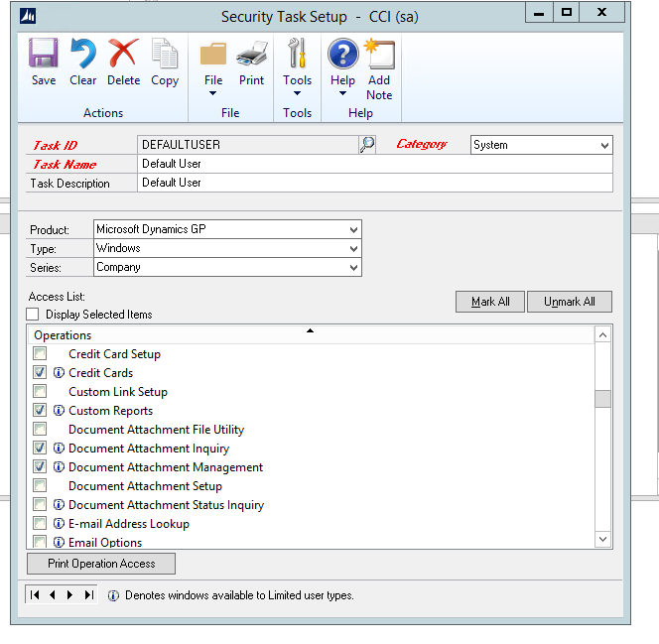Check the Credit Card Setup checkbox
The height and width of the screenshot is (644, 659).
(40, 354)
